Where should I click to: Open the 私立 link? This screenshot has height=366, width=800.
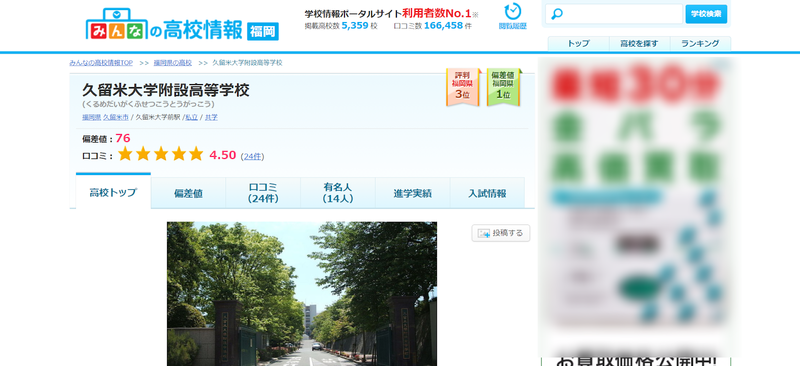tap(191, 117)
